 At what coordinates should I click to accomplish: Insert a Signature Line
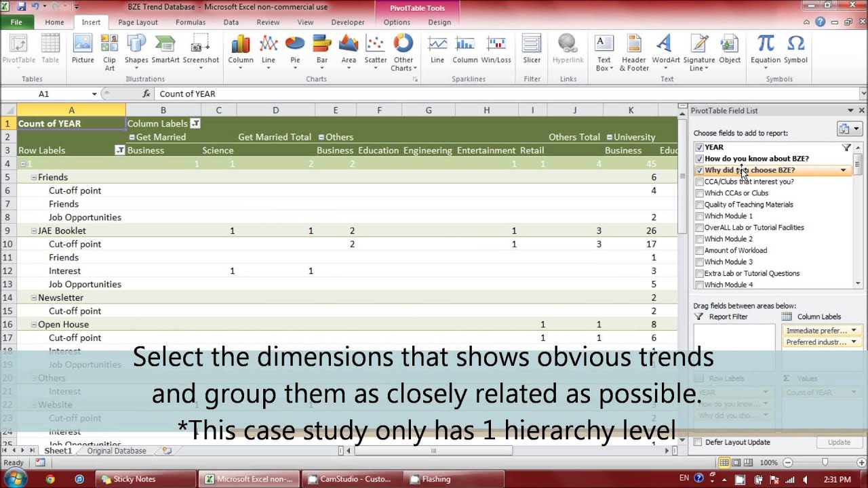click(699, 52)
